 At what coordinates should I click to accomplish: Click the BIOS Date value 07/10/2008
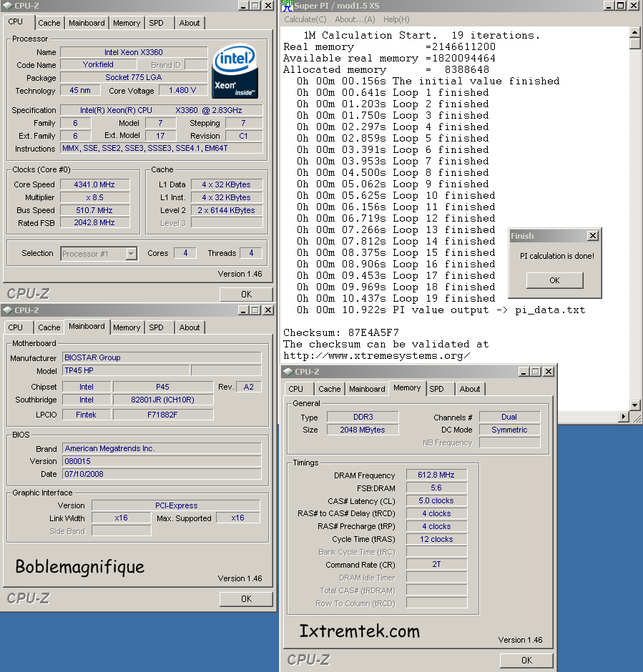pos(162,474)
